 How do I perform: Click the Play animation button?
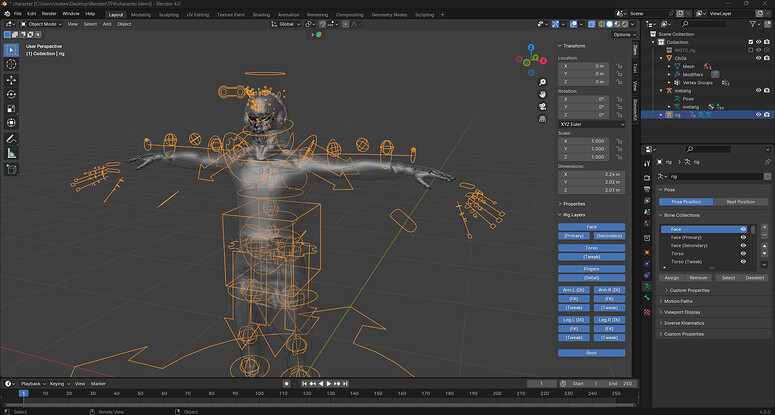(329, 383)
